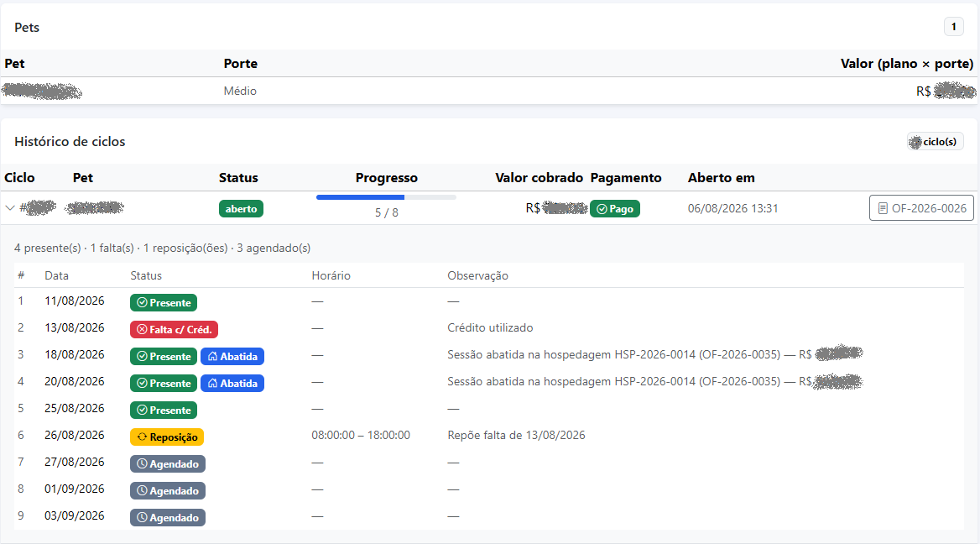Click Presente badge for 20/08/2026
This screenshot has height=544, width=980.
point(164,384)
